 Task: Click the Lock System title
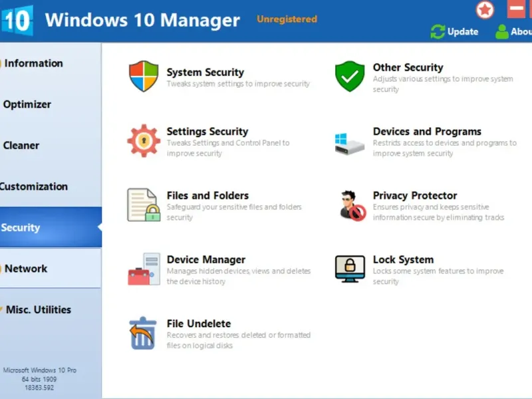(403, 259)
